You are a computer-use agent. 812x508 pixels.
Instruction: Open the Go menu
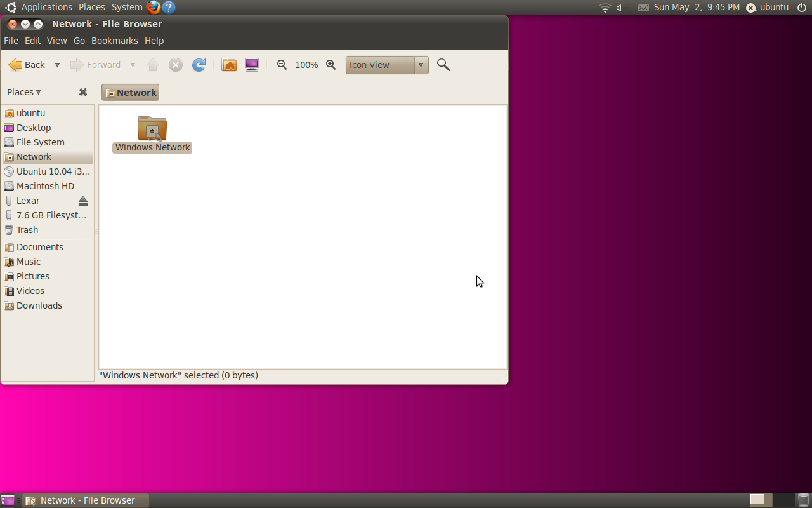[x=79, y=41]
